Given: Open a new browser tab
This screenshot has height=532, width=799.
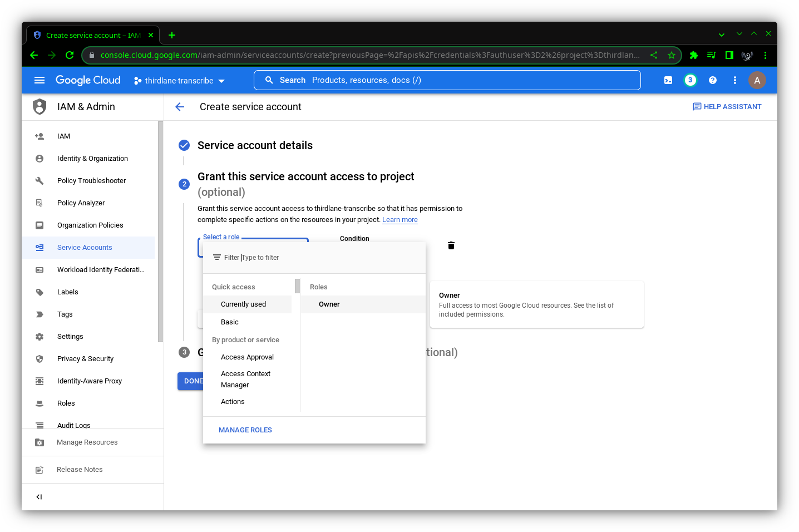Looking at the screenshot, I should [x=172, y=35].
